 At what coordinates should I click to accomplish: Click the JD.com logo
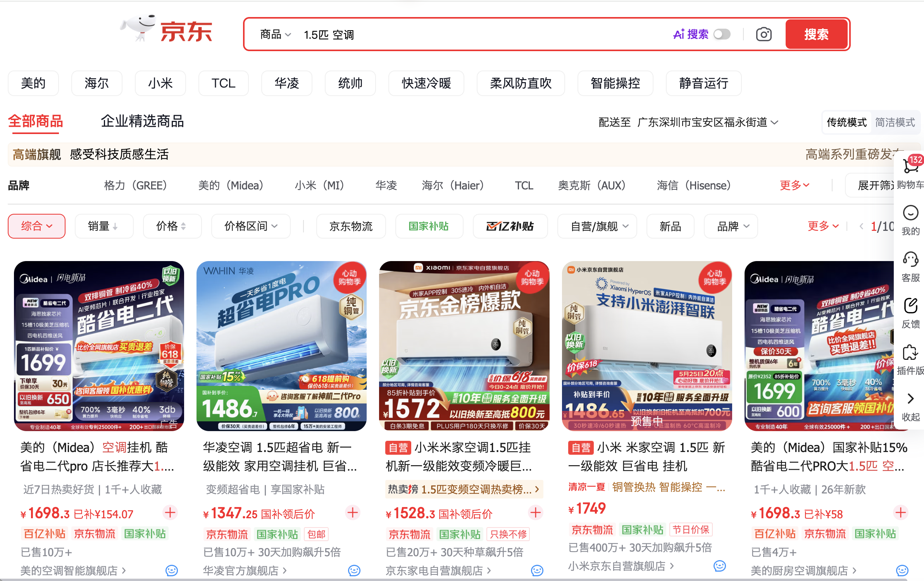pos(167,30)
